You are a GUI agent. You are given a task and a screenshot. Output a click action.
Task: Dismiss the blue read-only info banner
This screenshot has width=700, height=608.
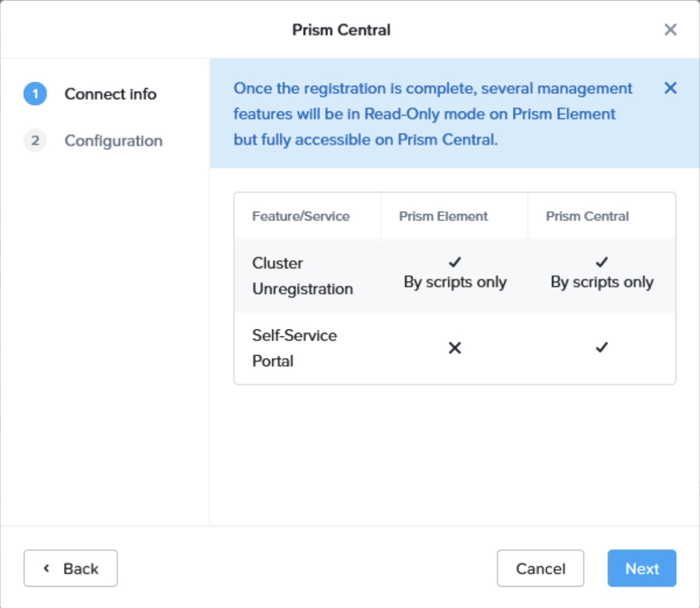point(670,88)
